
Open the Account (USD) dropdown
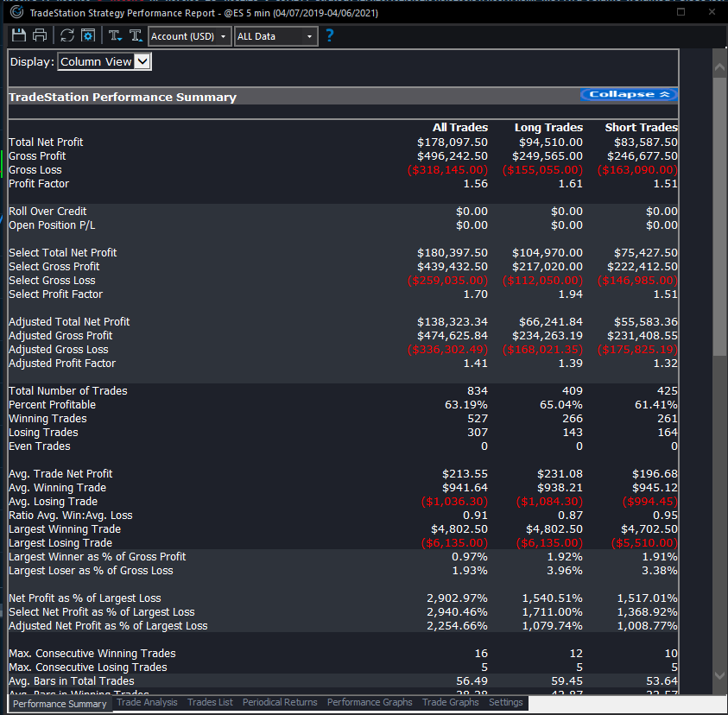(x=190, y=35)
